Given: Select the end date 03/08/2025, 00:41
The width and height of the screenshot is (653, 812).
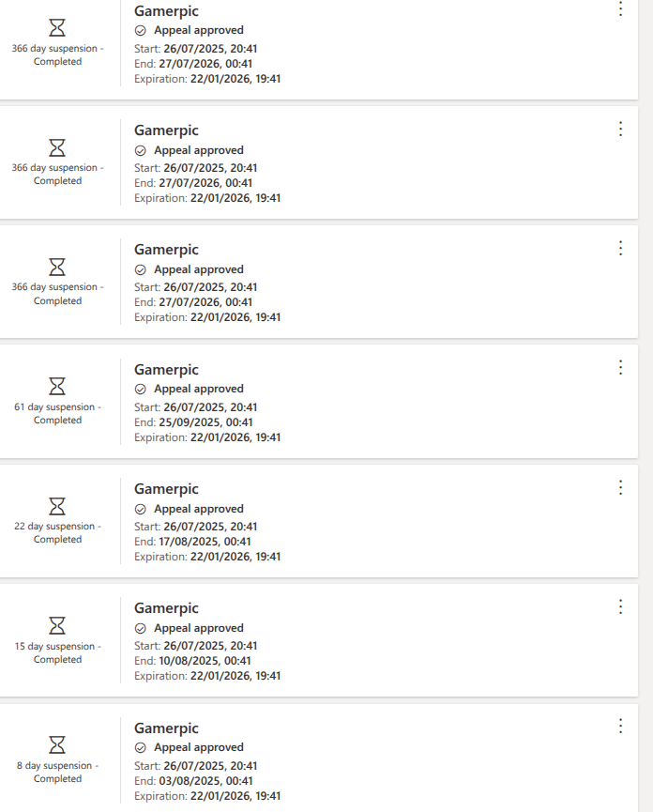Looking at the screenshot, I should point(205,781).
